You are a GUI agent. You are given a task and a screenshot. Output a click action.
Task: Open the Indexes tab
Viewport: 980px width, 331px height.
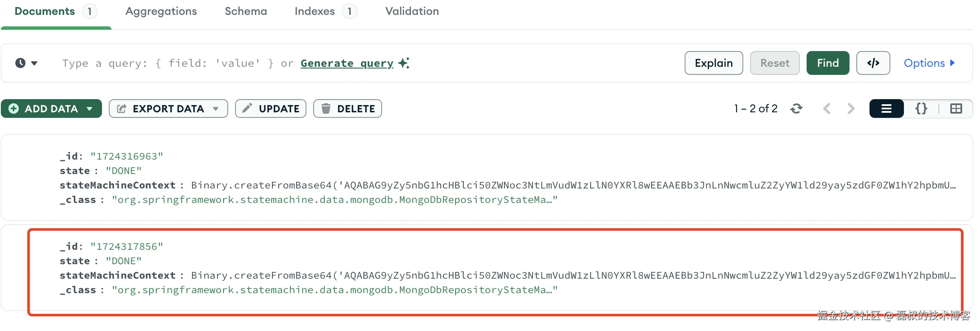click(326, 11)
